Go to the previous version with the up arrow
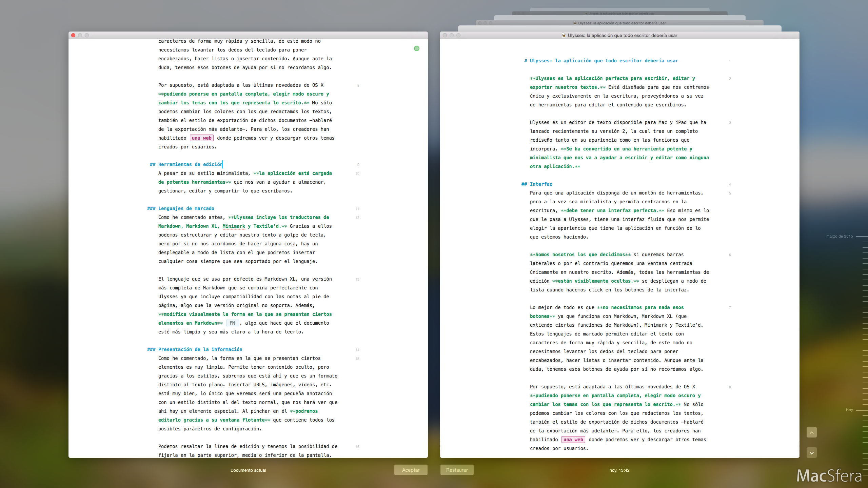 tap(811, 432)
